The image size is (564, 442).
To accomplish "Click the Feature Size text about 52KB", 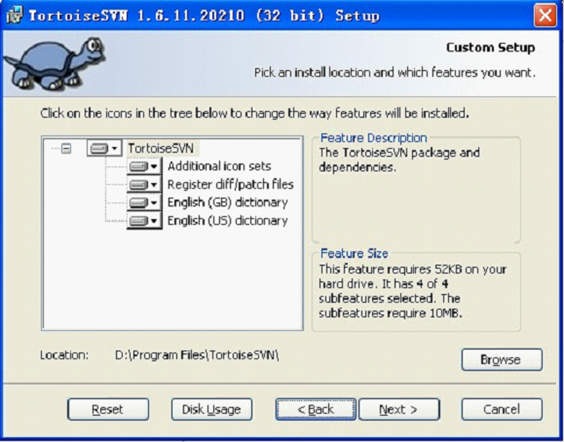I will tap(413, 291).
